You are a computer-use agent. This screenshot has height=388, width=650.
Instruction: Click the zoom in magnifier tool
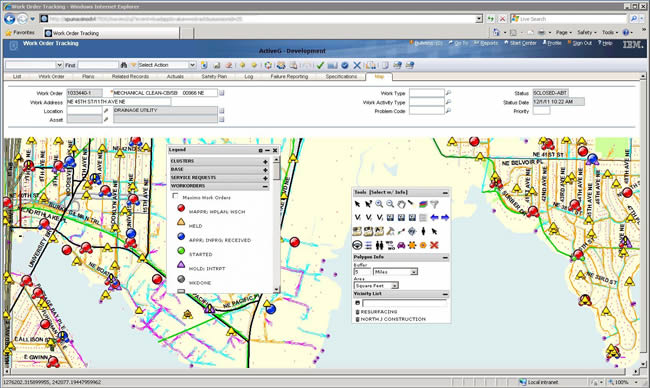pyautogui.click(x=379, y=204)
